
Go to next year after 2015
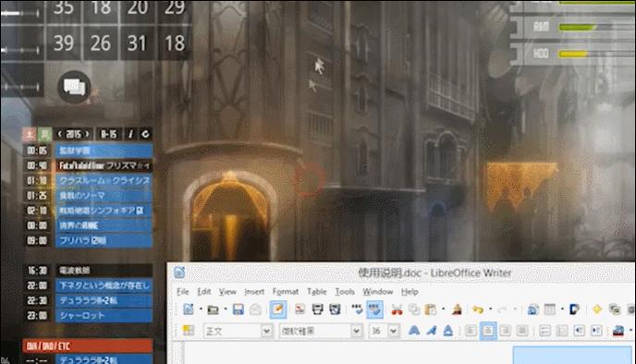click(87, 134)
